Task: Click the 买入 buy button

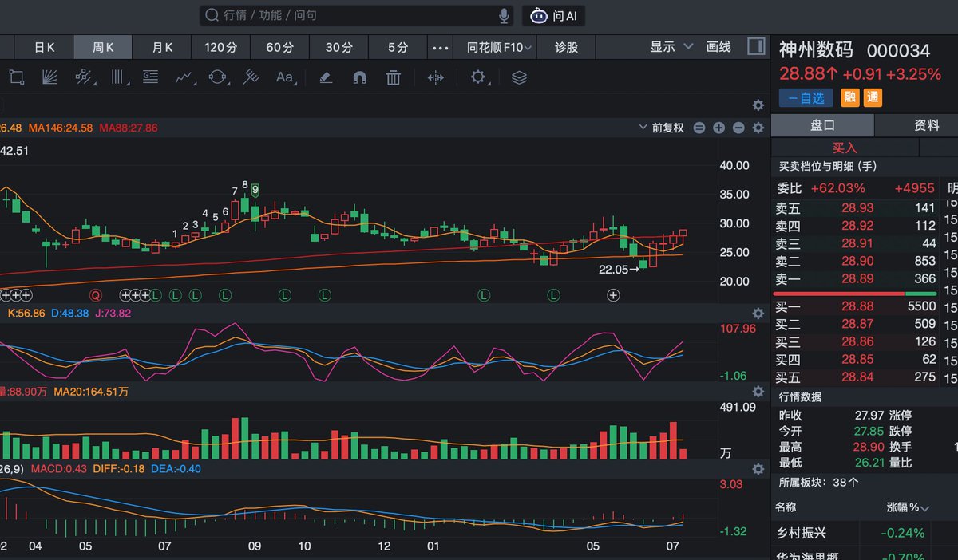Action: point(845,148)
